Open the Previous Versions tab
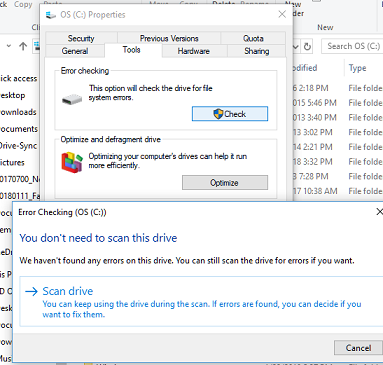 click(169, 38)
